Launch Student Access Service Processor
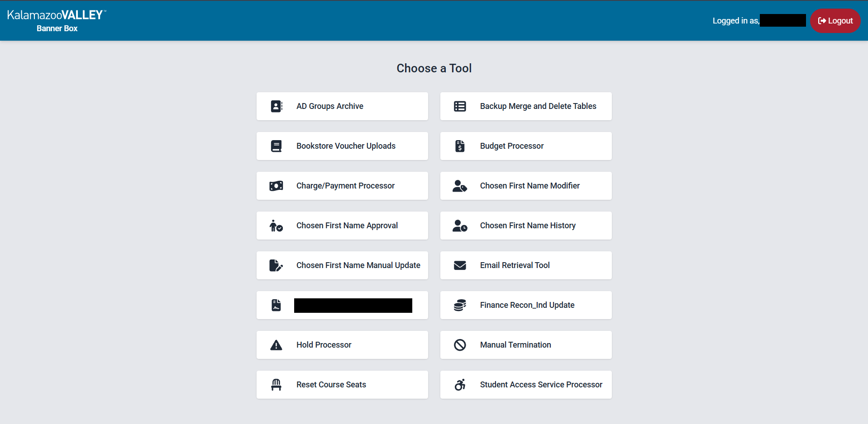 click(x=526, y=385)
